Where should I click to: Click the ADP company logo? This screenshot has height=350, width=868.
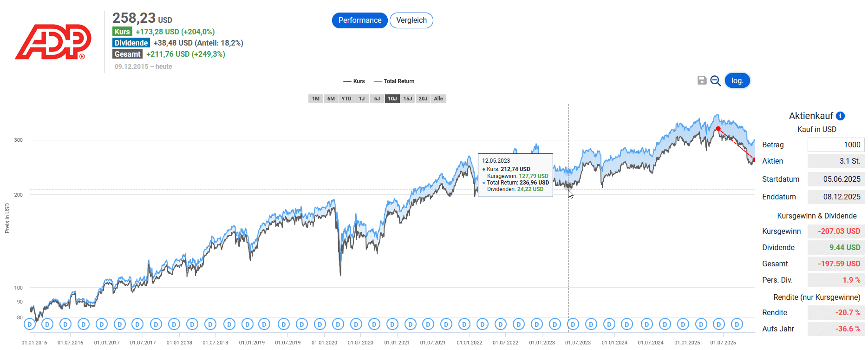(53, 42)
